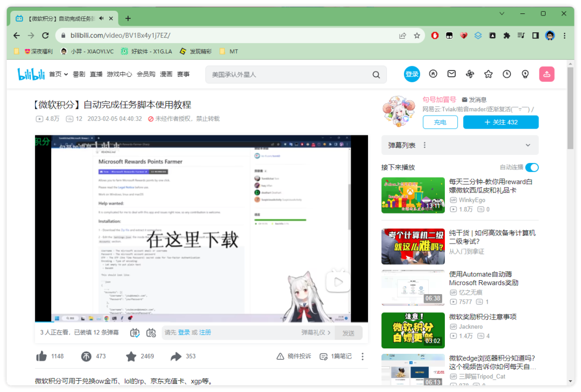Click the search magnifier icon
The width and height of the screenshot is (581, 392).
[x=376, y=74]
